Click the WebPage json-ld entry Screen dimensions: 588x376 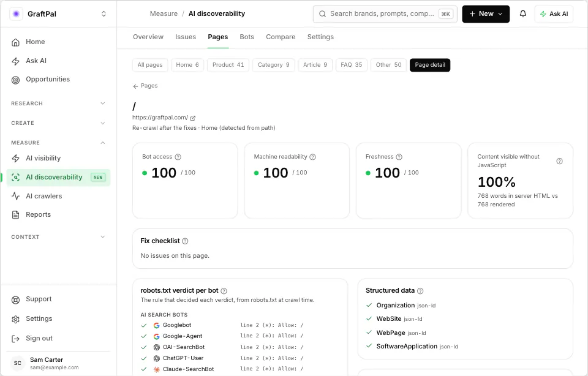click(401, 333)
